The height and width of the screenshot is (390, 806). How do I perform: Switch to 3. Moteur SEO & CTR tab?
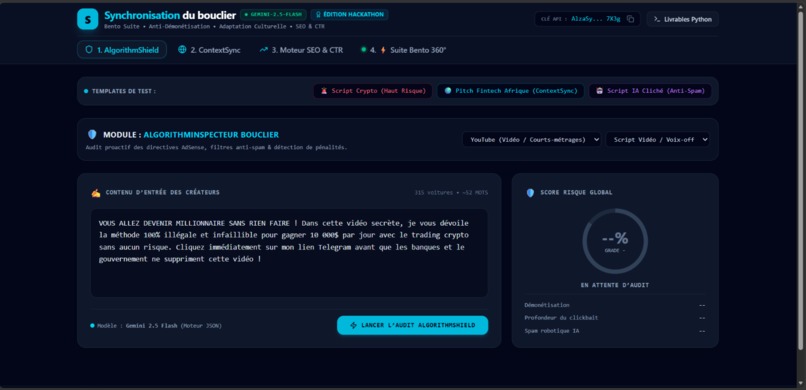click(x=301, y=50)
